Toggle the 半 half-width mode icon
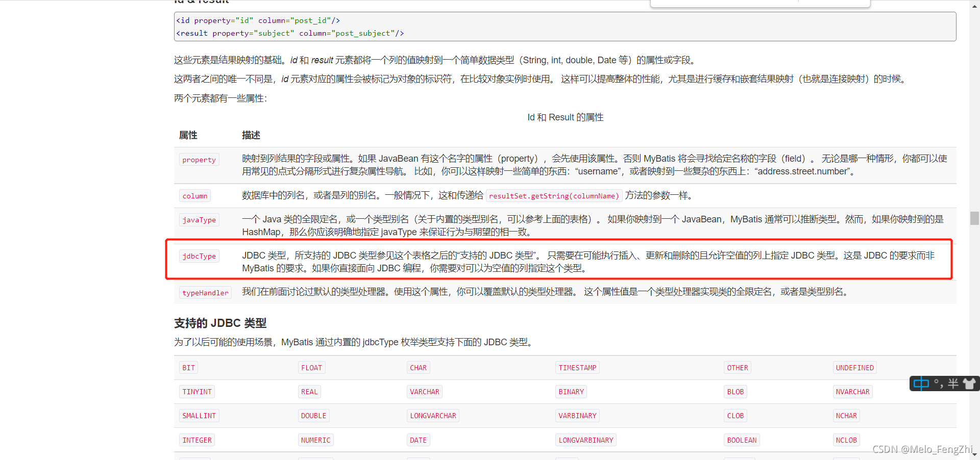 tap(953, 384)
